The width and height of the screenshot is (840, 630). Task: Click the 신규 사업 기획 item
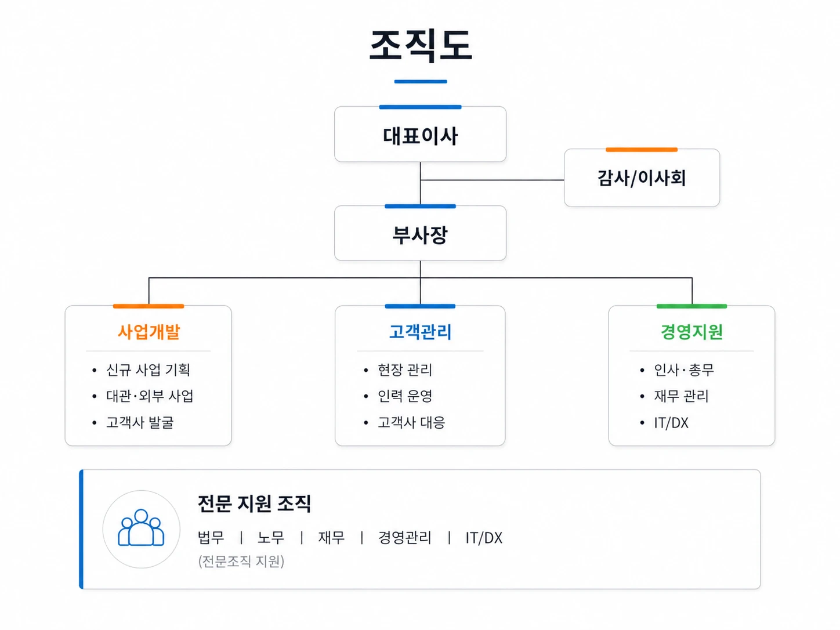[x=148, y=370]
